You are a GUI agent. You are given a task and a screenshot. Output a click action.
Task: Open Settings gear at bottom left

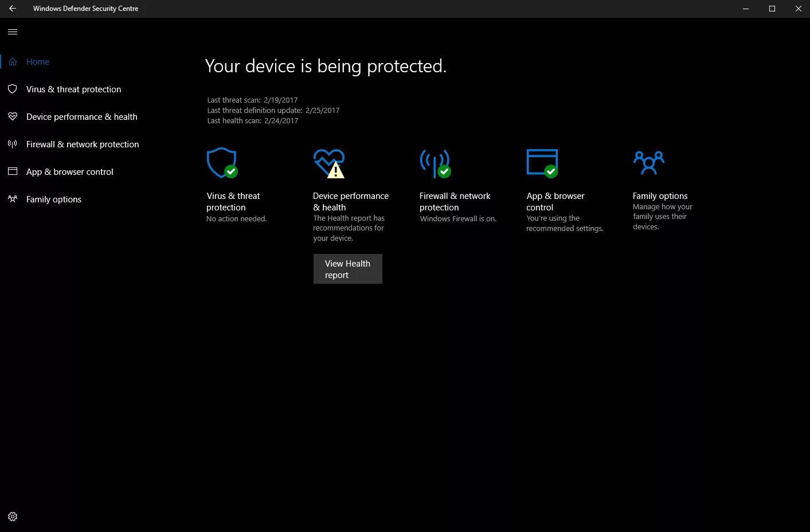tap(13, 517)
